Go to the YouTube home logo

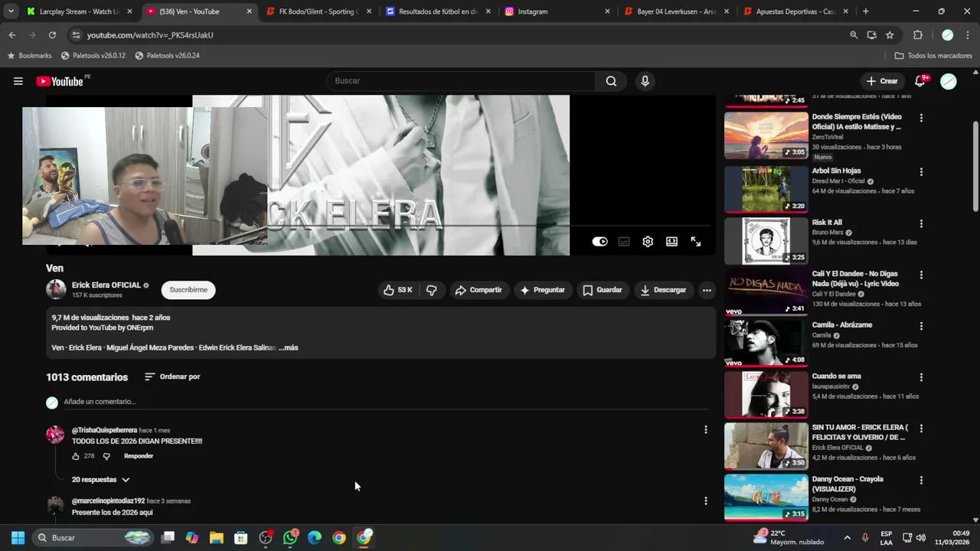pos(60,81)
